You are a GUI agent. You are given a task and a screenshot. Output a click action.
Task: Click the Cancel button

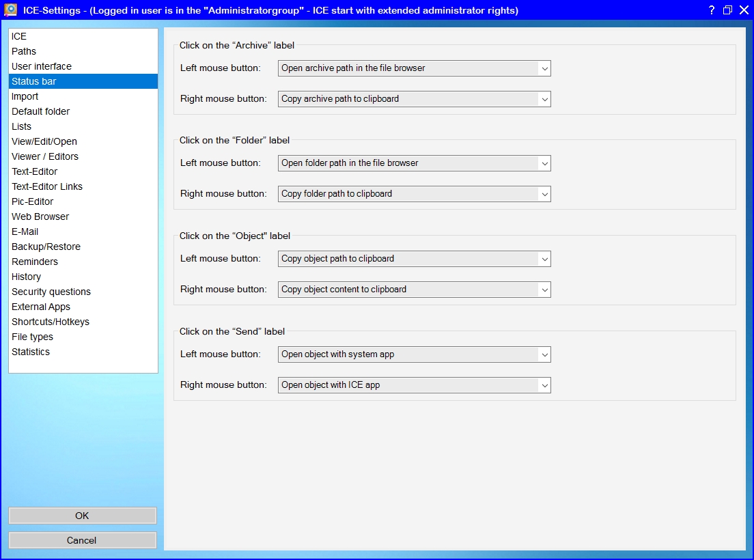(x=82, y=540)
